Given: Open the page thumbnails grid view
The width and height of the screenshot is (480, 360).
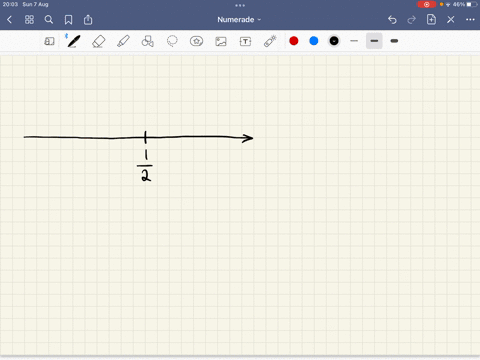Looking at the screenshot, I should click(x=29, y=20).
